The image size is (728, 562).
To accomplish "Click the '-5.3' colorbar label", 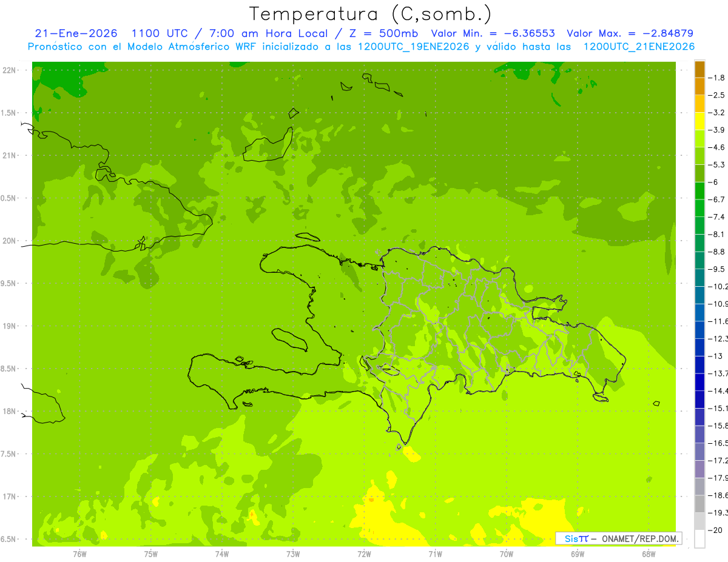I will pos(716,165).
